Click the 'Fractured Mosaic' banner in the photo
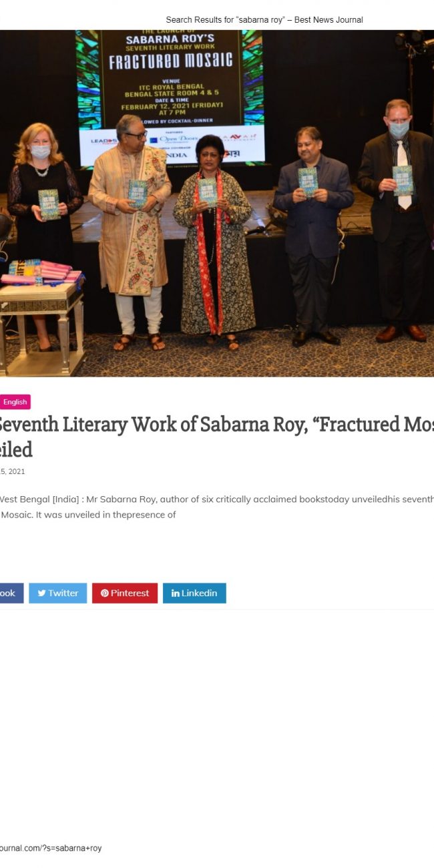This screenshot has height=868, width=434. pyautogui.click(x=171, y=97)
